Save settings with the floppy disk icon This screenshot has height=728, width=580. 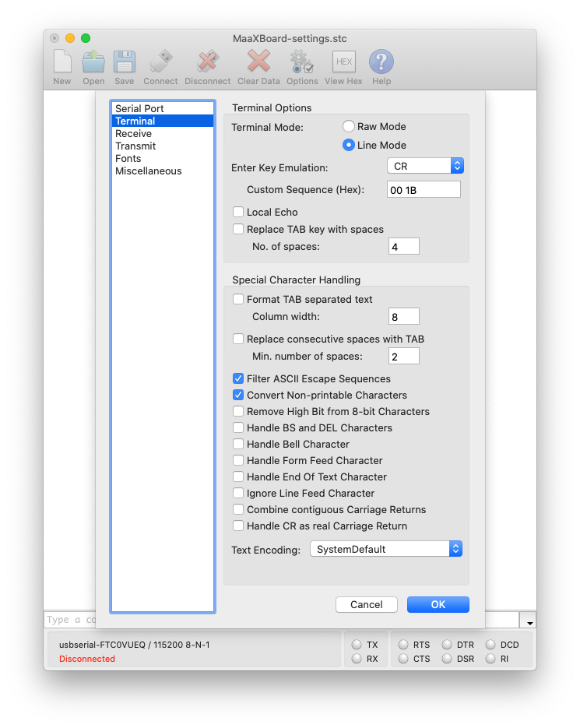(125, 62)
